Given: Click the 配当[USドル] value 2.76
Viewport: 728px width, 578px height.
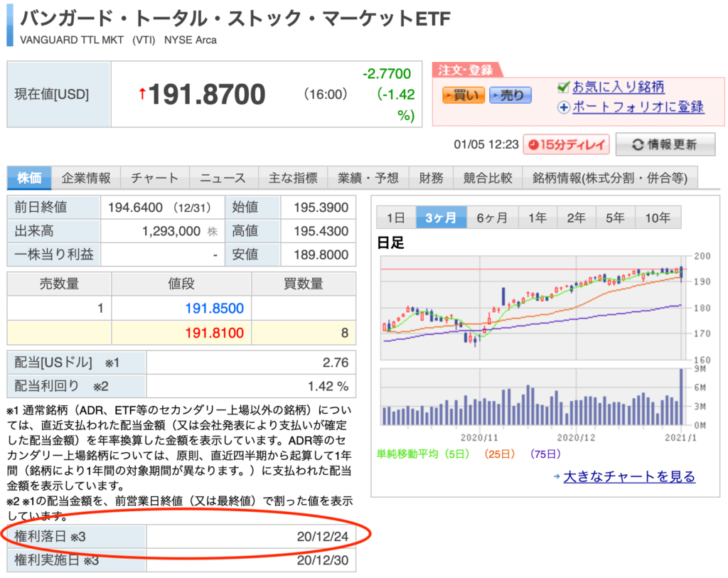Looking at the screenshot, I should 336,363.
